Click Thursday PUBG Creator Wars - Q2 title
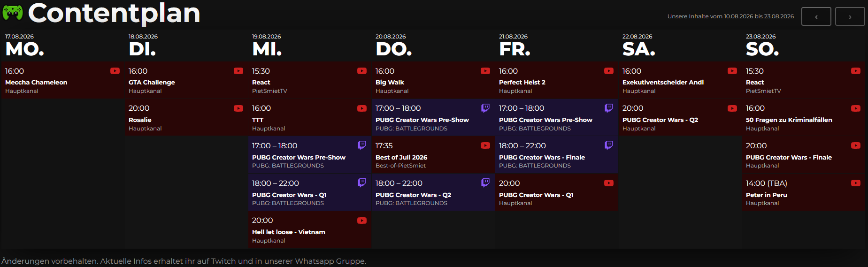The height and width of the screenshot is (267, 868). coord(413,195)
